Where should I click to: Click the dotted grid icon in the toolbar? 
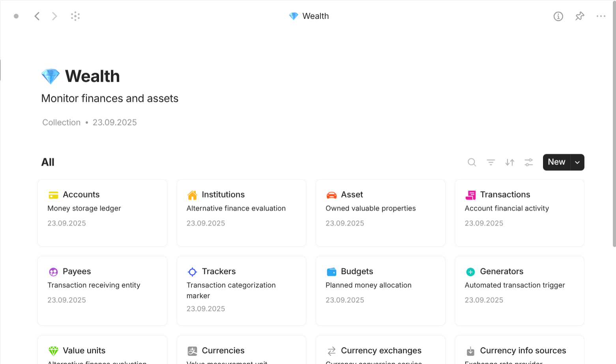tap(75, 16)
